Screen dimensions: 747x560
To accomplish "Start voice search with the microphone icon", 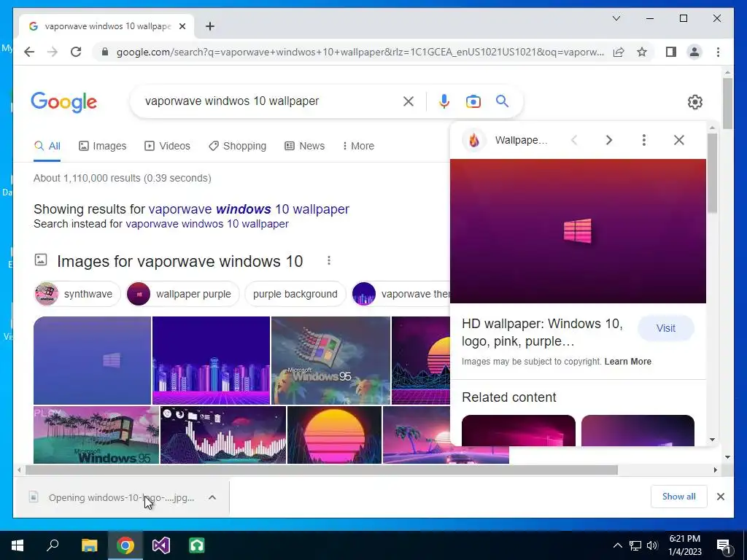I will coord(444,101).
